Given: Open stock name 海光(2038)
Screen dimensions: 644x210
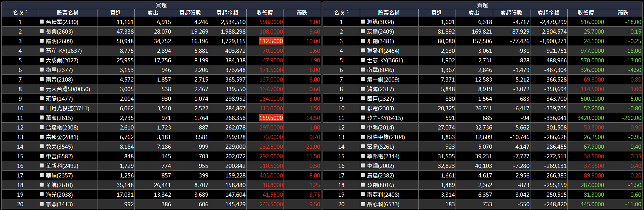Looking at the screenshot, I should click(x=59, y=195).
